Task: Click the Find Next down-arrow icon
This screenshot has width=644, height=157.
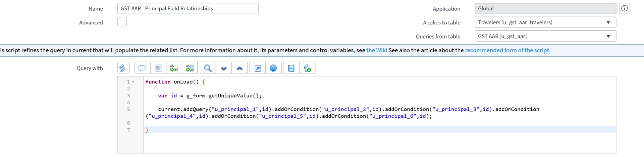Action: (224, 68)
